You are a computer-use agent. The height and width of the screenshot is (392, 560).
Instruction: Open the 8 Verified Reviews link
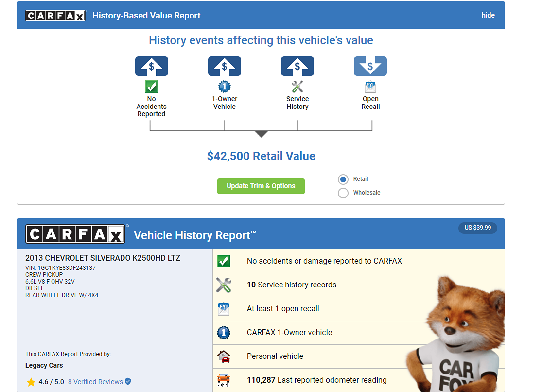point(95,382)
